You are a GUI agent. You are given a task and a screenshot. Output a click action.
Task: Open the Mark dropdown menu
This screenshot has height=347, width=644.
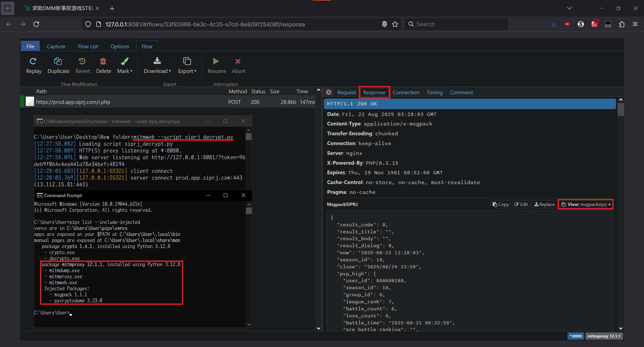(x=125, y=71)
